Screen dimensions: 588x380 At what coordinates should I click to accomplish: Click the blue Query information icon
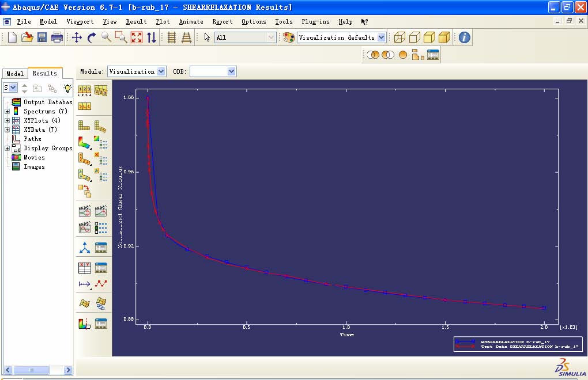[464, 37]
